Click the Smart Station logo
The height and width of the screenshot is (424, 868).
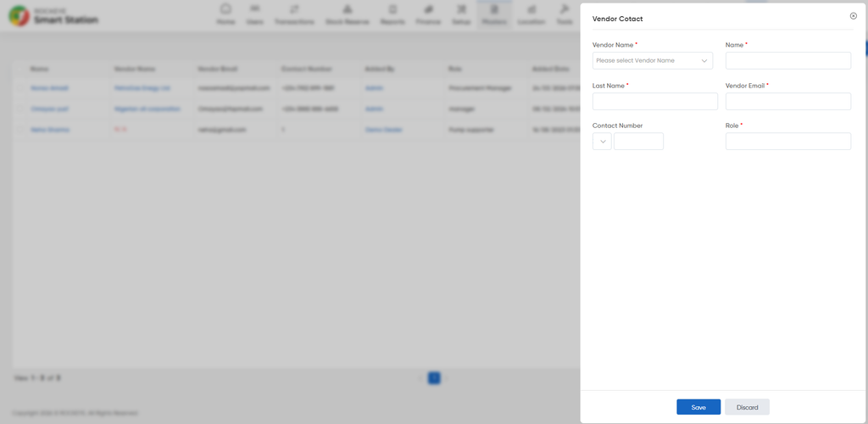[53, 17]
